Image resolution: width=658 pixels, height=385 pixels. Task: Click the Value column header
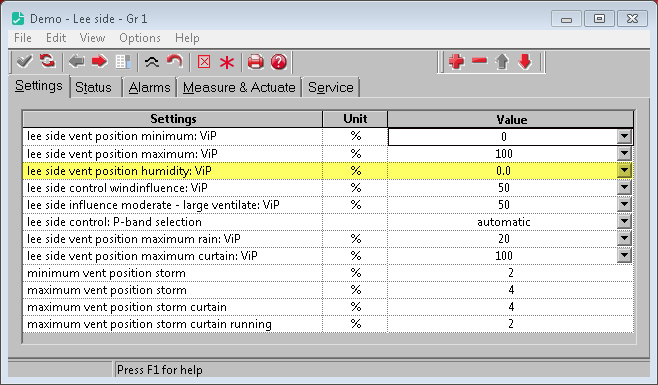pos(511,120)
